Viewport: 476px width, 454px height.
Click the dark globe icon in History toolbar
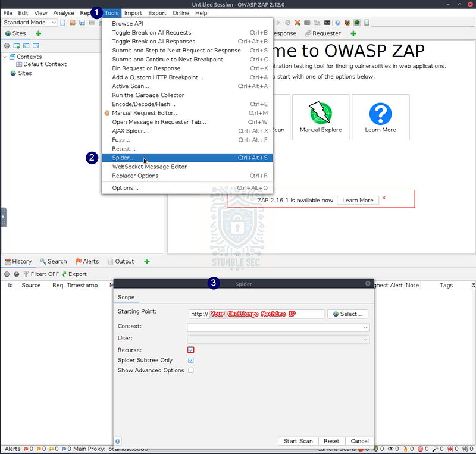pos(17,274)
